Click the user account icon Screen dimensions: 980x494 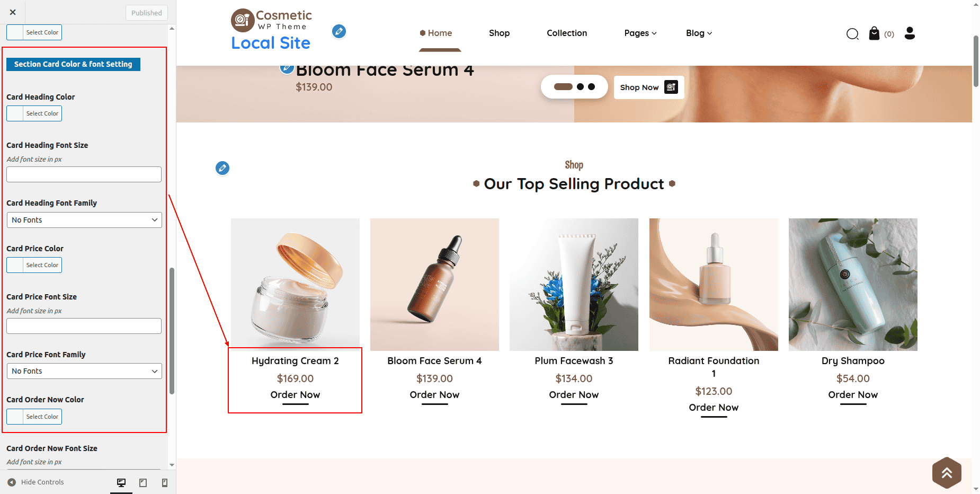click(x=910, y=33)
